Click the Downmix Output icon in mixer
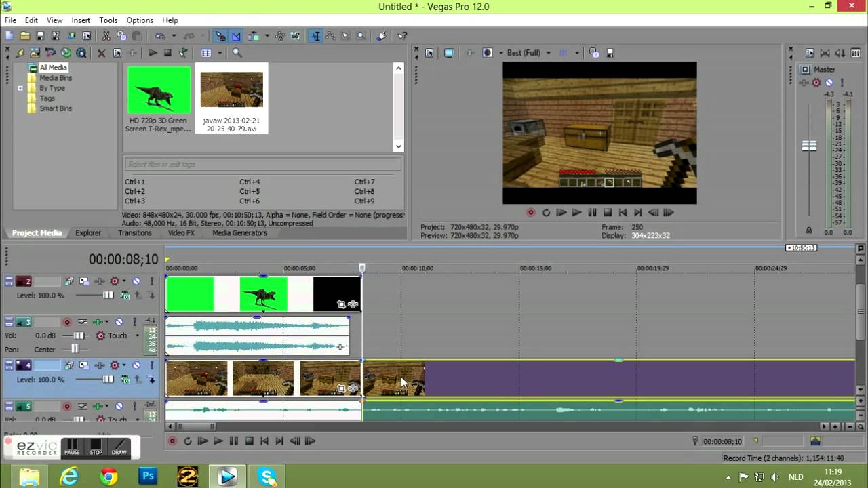Viewport: 868px width, 488px height. (x=825, y=53)
